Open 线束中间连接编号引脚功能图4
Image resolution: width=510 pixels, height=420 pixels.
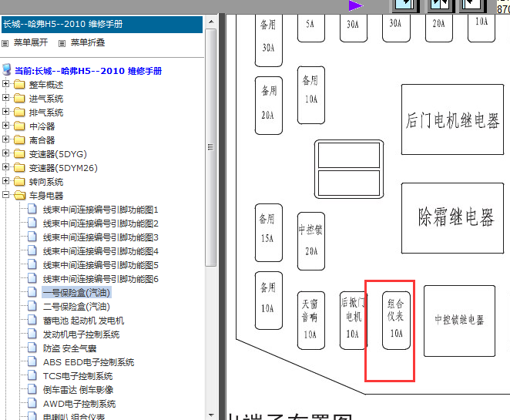point(100,251)
